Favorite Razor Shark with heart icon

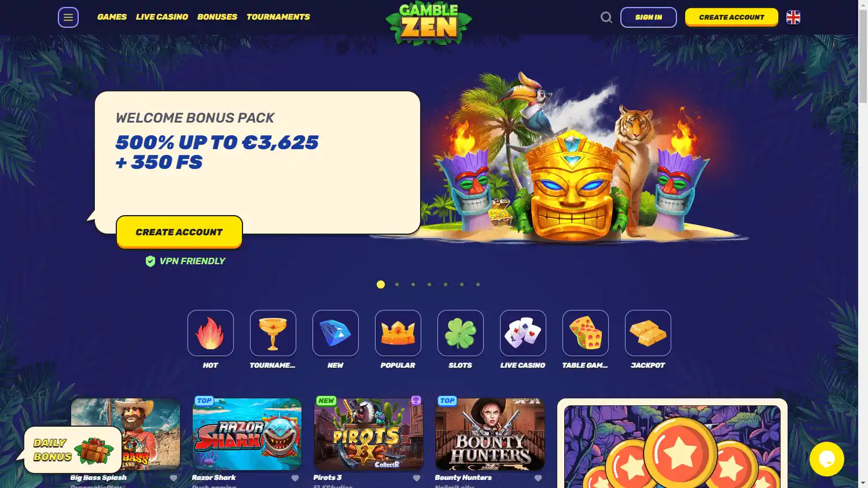click(x=295, y=478)
